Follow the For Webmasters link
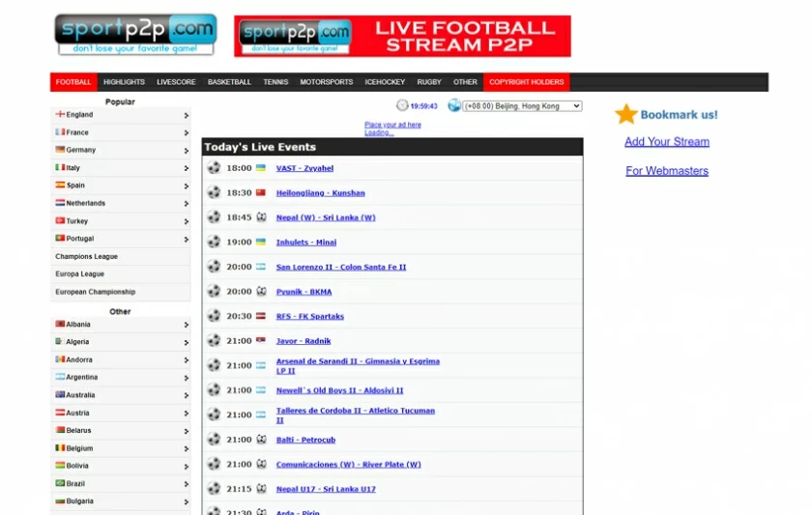Screen dimensions: 812x515 [x=667, y=171]
